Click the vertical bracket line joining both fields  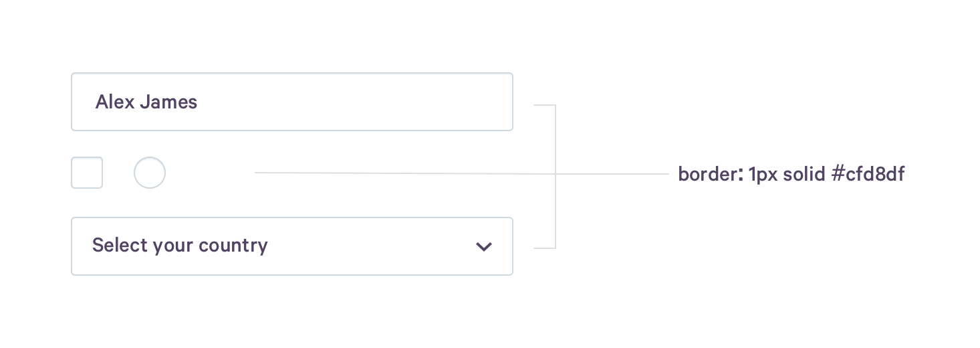pyautogui.click(x=556, y=141)
